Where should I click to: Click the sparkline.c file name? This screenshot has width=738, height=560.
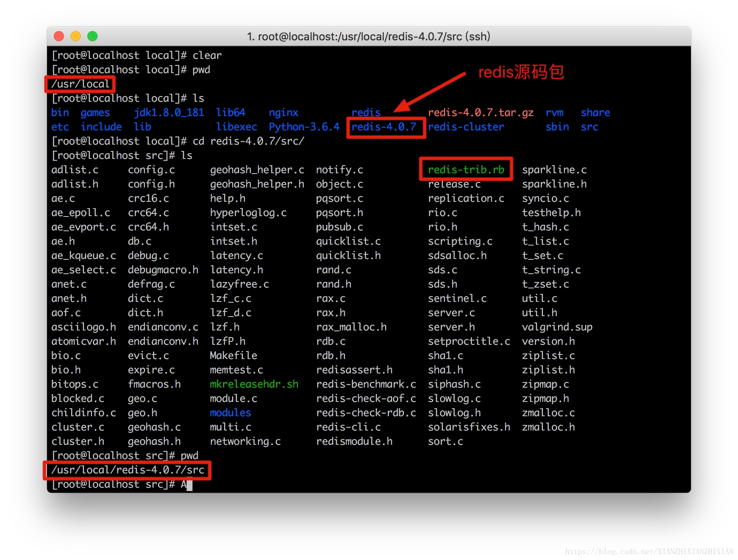tap(554, 170)
